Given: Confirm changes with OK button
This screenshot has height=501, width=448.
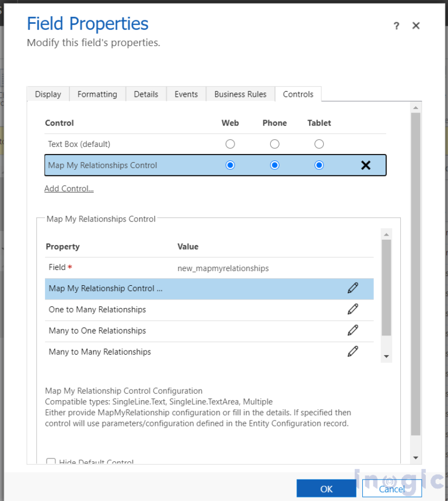Looking at the screenshot, I should pos(326,489).
